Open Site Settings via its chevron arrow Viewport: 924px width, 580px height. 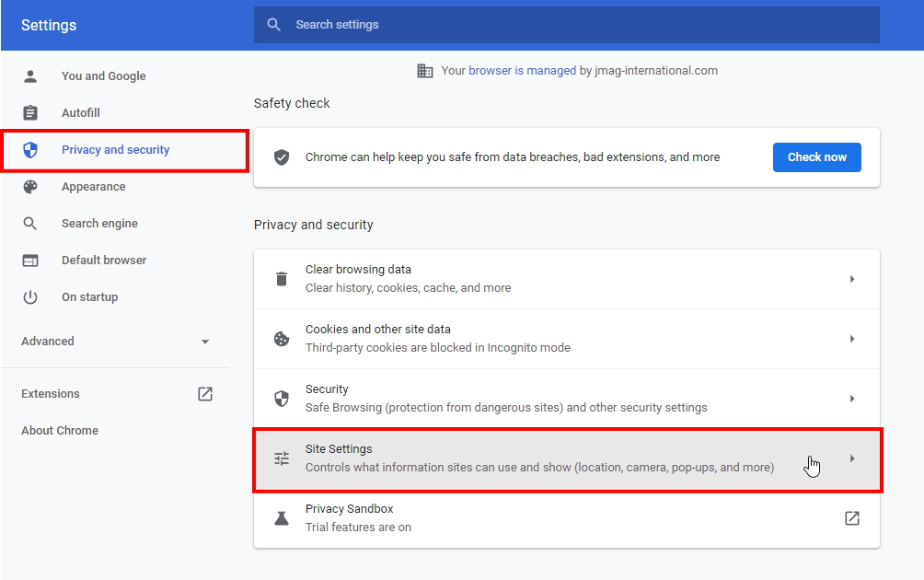point(852,458)
